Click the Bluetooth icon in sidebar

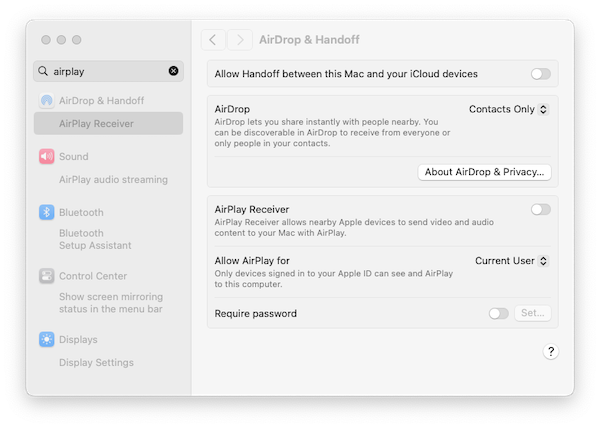pyautogui.click(x=46, y=212)
